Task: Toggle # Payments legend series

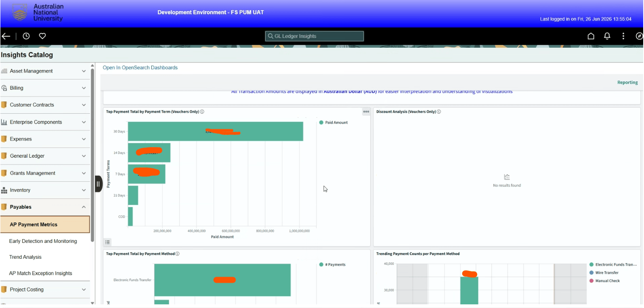Action: [x=332, y=264]
